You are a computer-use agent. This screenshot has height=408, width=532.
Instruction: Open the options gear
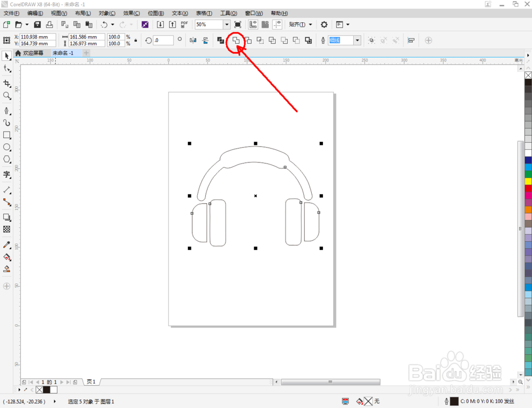(324, 25)
